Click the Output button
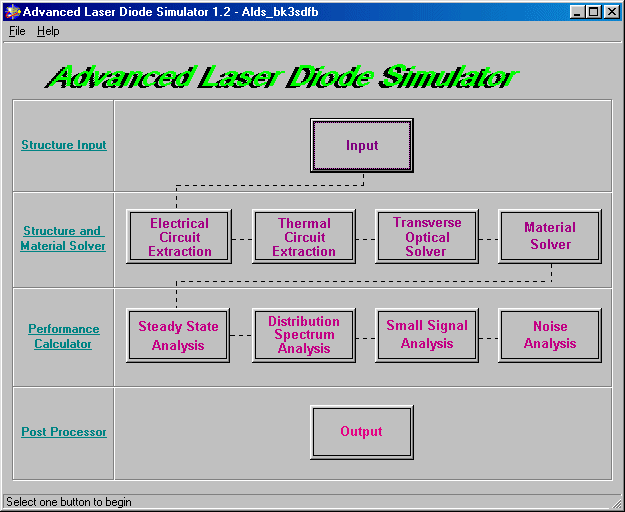Viewport: 625px width, 512px height. 362,432
